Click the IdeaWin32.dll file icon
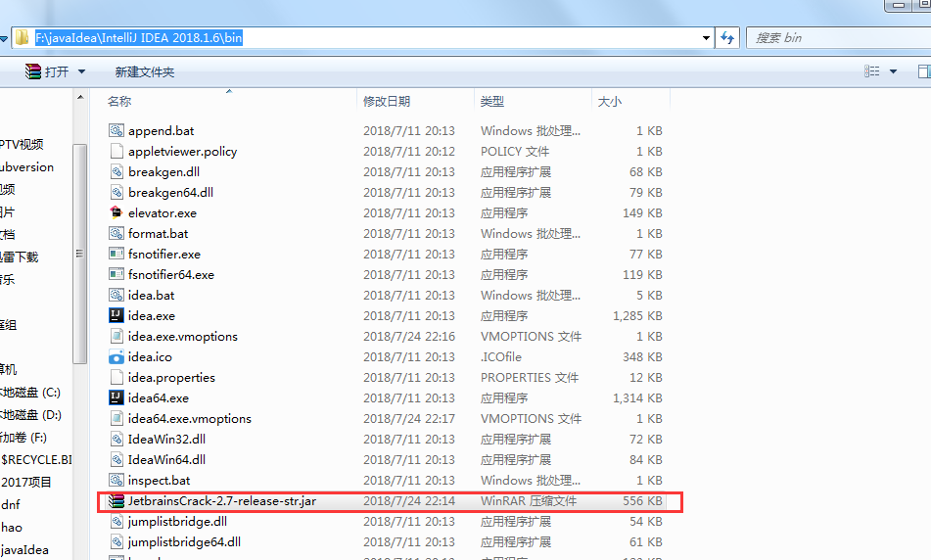The height and width of the screenshot is (560, 931). [x=116, y=439]
